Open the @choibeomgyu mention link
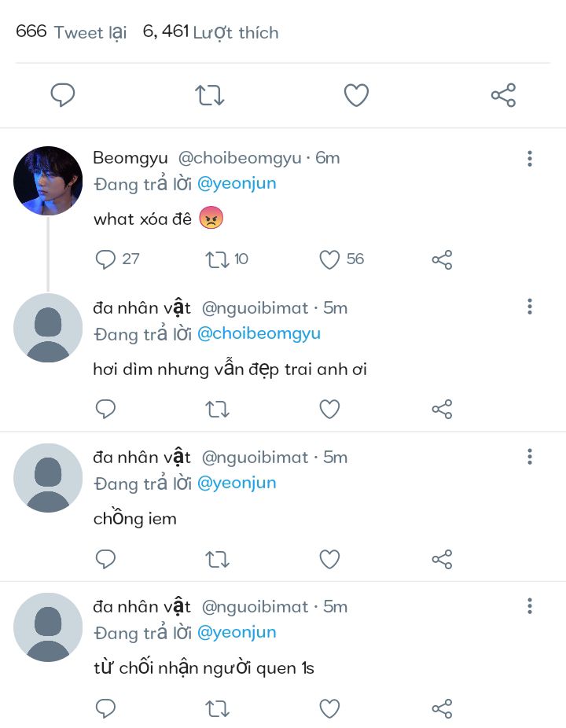The image size is (566, 728). [259, 333]
